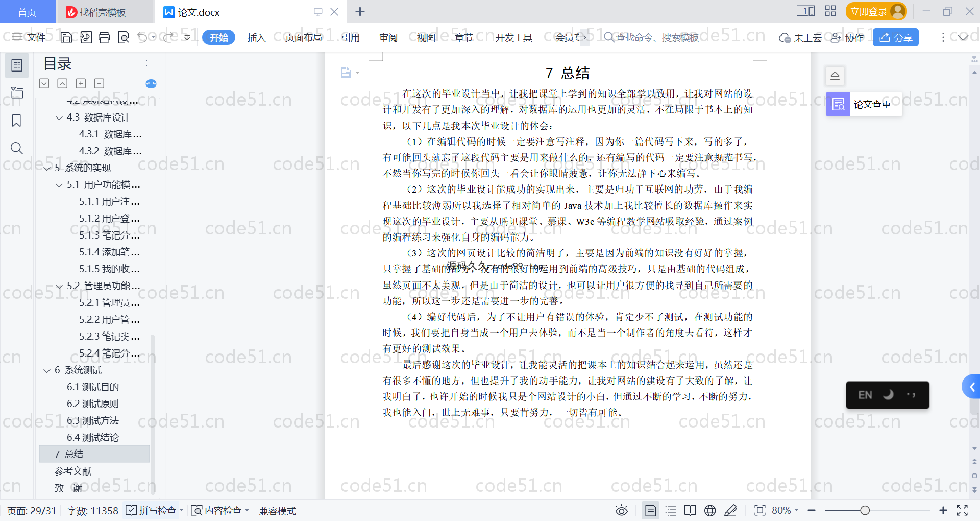The image size is (980, 521).
Task: Click the 未上云 cloud status
Action: [800, 37]
